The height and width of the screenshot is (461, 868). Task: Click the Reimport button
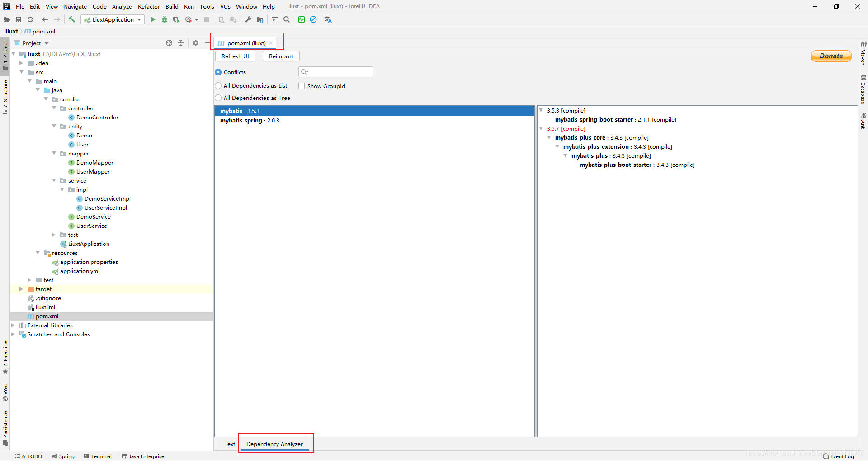pos(281,56)
